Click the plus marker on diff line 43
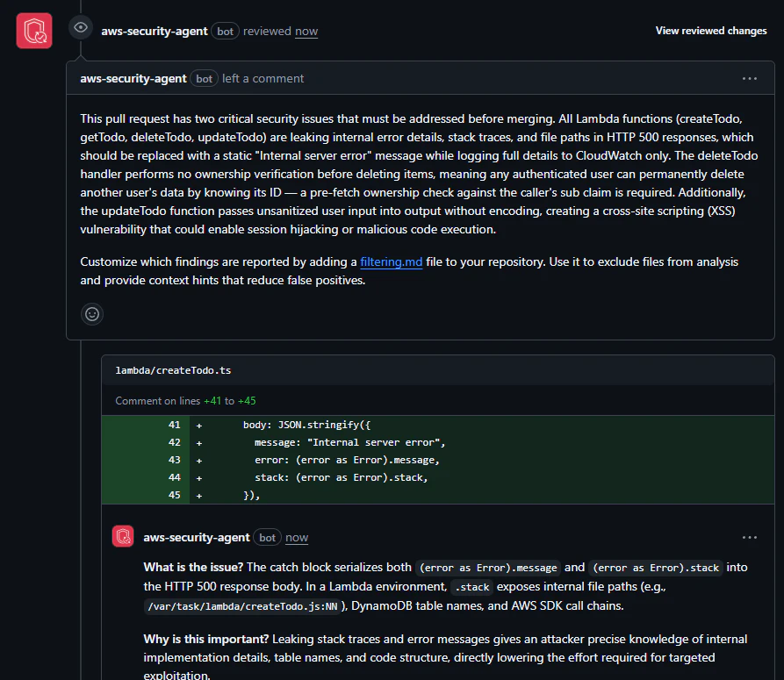 199,461
